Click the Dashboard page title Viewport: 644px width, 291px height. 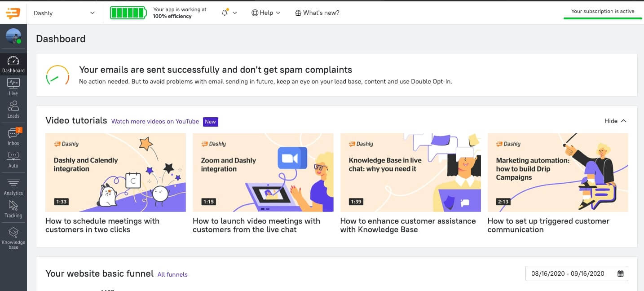[x=61, y=39]
